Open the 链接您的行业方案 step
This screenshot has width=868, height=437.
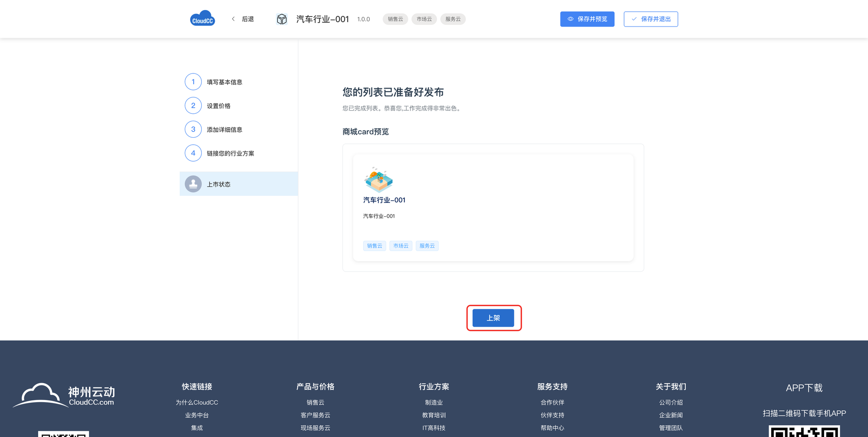coord(230,153)
